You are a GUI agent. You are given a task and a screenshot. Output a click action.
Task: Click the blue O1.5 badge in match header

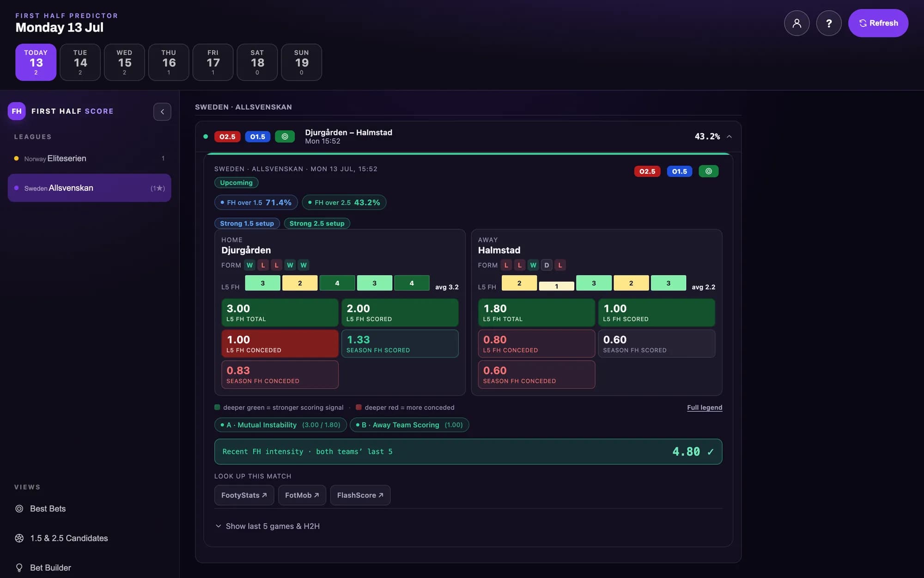coord(258,136)
